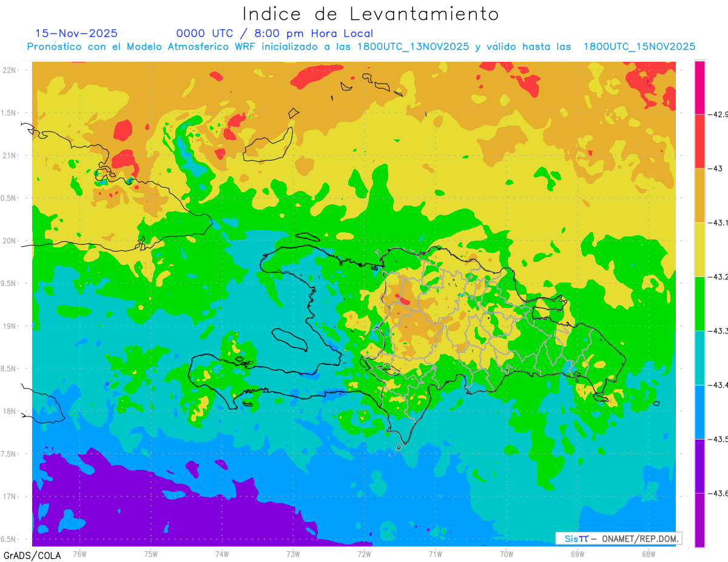Viewport: 728px width, 562px height.
Task: Click the '-43.5' colorbar value
Action: (x=718, y=439)
